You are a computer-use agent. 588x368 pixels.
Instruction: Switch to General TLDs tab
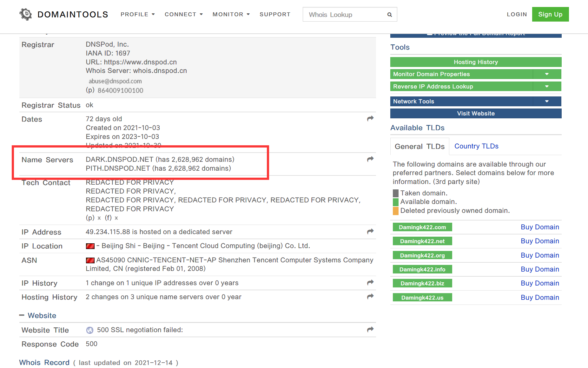click(x=420, y=146)
